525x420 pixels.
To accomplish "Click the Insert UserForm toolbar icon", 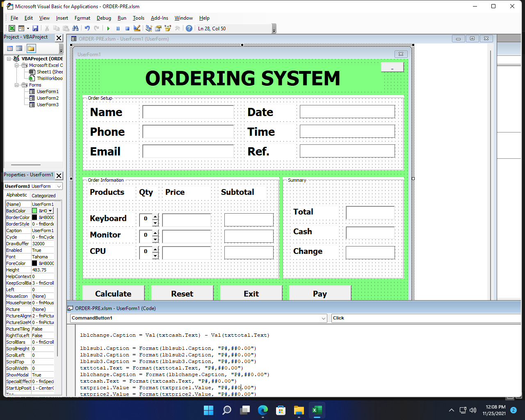I will (21, 28).
